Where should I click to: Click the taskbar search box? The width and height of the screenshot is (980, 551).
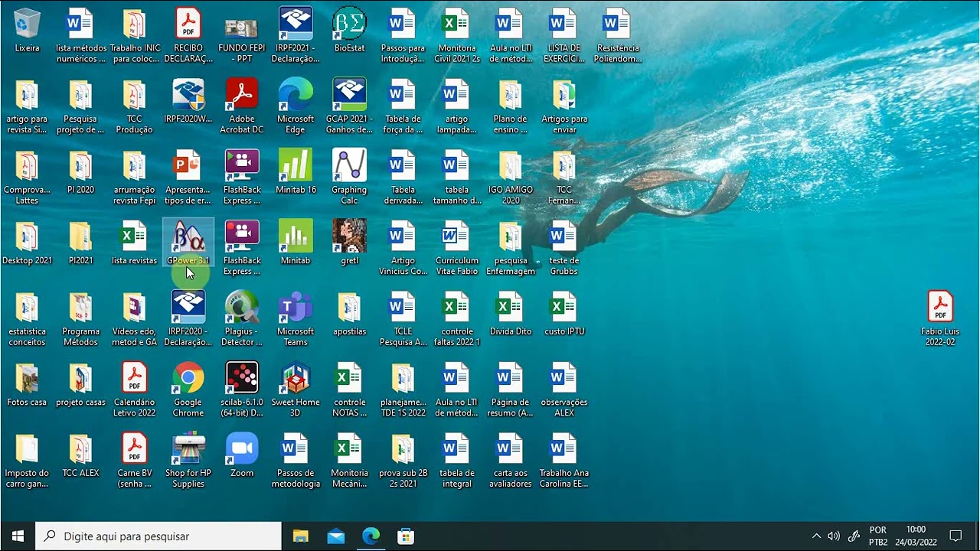pyautogui.click(x=158, y=536)
